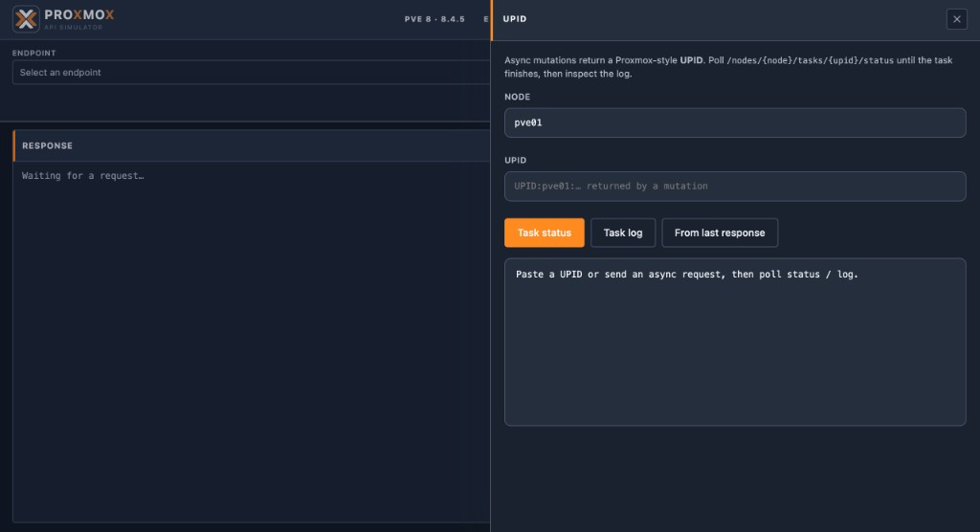This screenshot has width=980, height=532.
Task: Close the UPID panel
Action: [956, 19]
